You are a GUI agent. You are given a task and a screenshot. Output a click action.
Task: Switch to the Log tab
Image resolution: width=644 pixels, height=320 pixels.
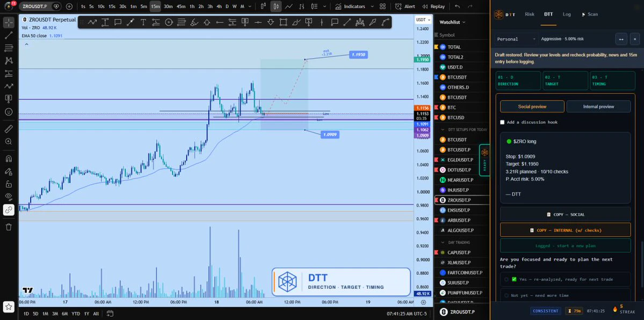click(x=566, y=14)
